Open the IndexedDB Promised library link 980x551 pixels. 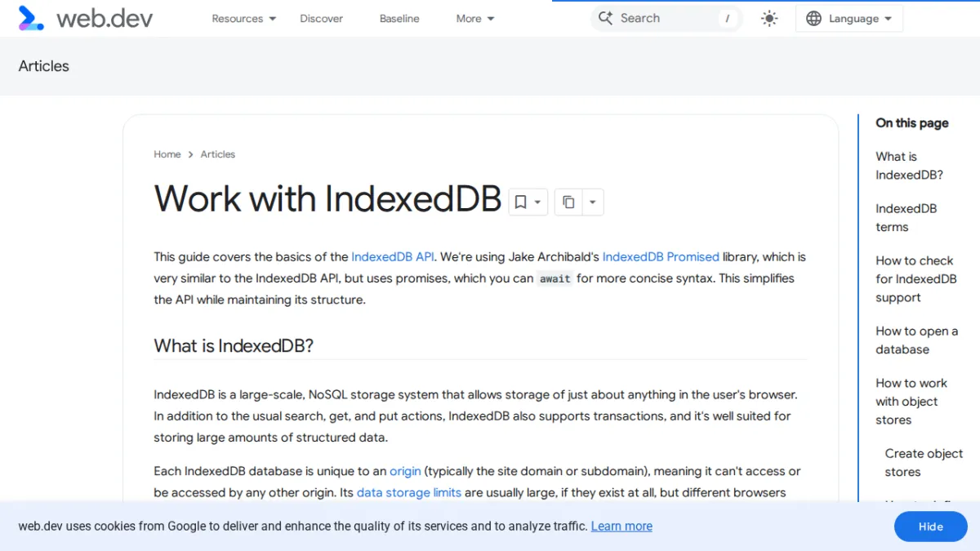click(661, 256)
